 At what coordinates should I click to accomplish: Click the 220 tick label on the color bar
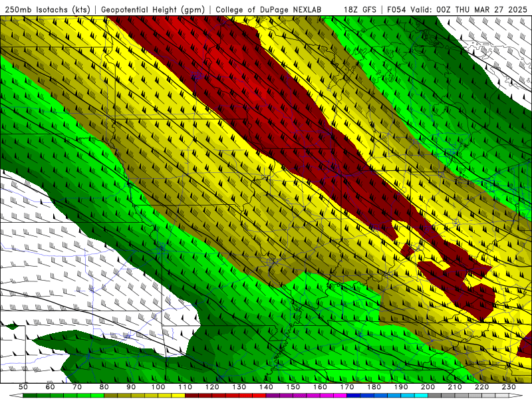pyautogui.click(x=481, y=387)
